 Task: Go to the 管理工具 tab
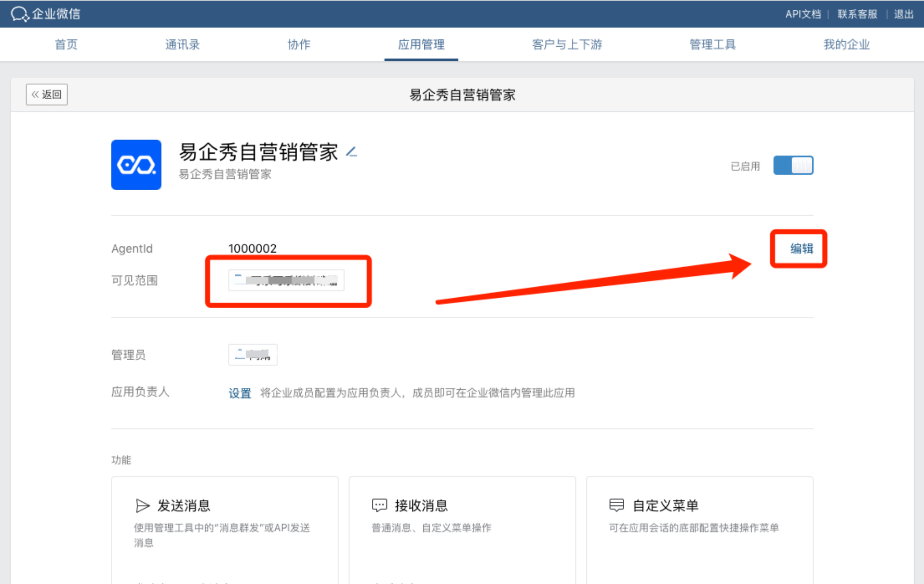coord(712,44)
